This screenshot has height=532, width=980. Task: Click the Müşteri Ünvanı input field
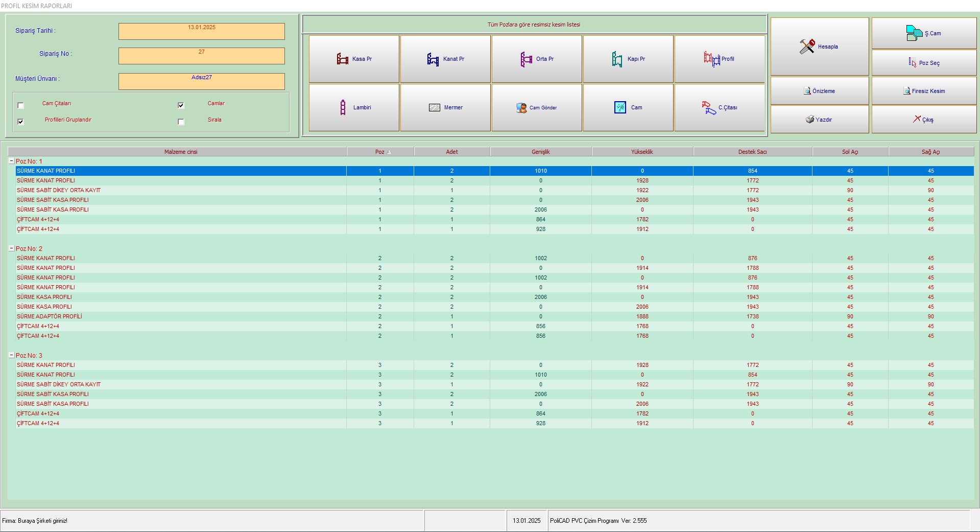[x=201, y=81]
